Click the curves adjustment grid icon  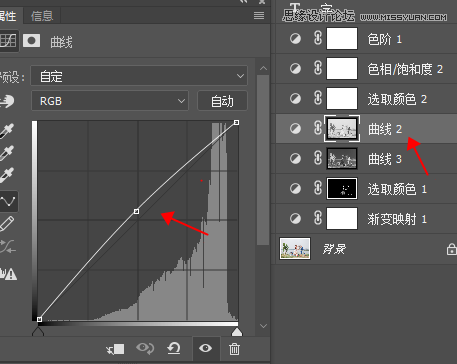pos(7,41)
